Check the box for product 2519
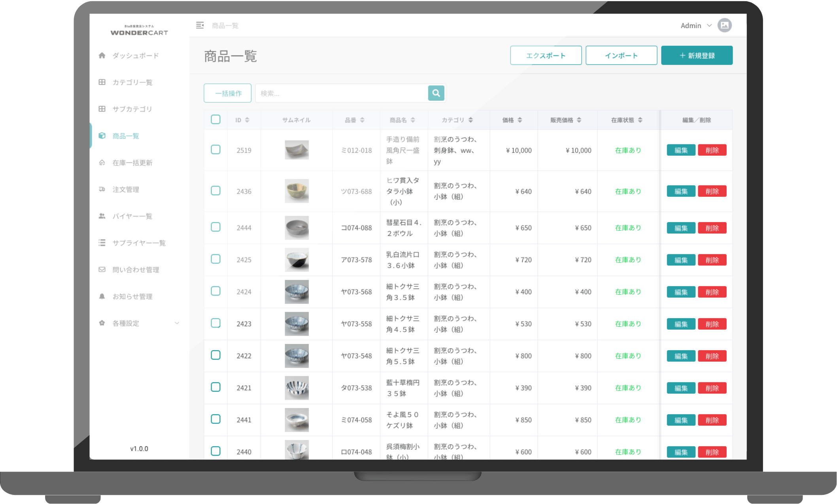This screenshot has width=837, height=504. (215, 149)
